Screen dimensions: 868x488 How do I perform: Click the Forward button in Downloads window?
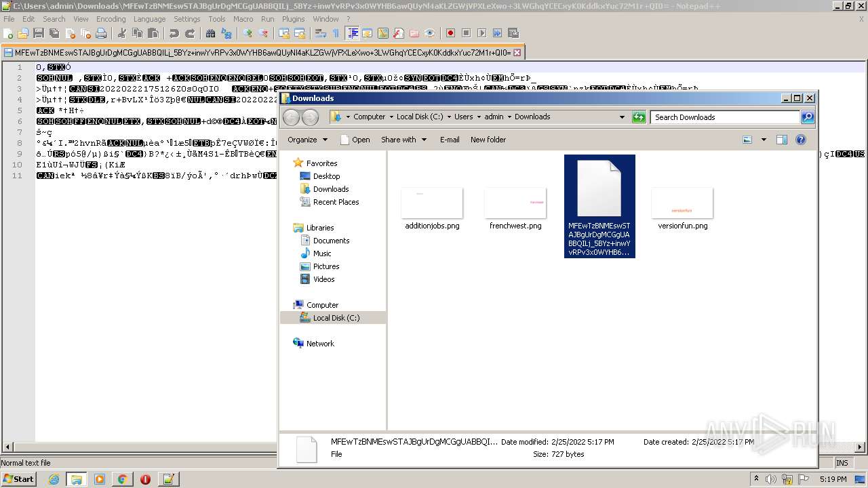pyautogui.click(x=310, y=117)
